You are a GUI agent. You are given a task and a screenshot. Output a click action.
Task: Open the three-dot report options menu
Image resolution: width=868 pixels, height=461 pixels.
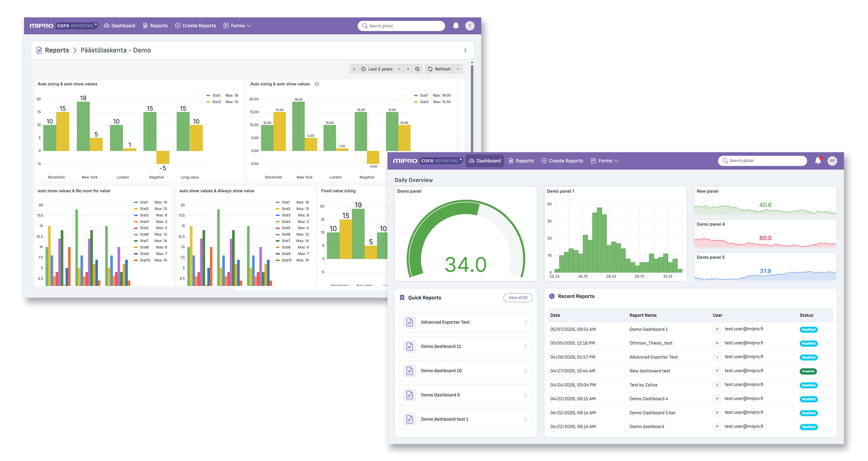465,51
